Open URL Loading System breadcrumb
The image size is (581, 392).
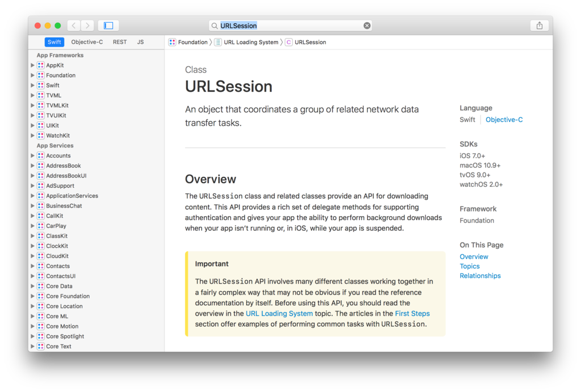(251, 42)
